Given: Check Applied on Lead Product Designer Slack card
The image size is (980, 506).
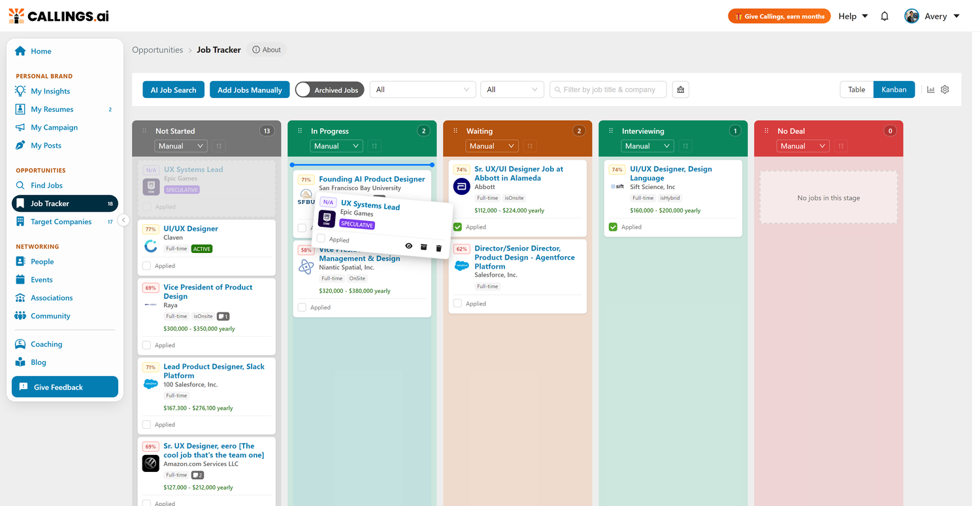Looking at the screenshot, I should click(146, 424).
